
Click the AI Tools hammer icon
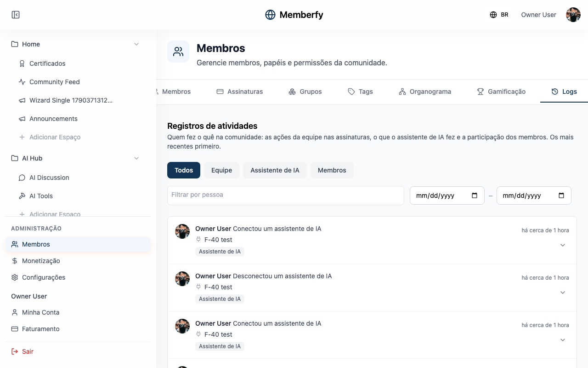point(22,196)
